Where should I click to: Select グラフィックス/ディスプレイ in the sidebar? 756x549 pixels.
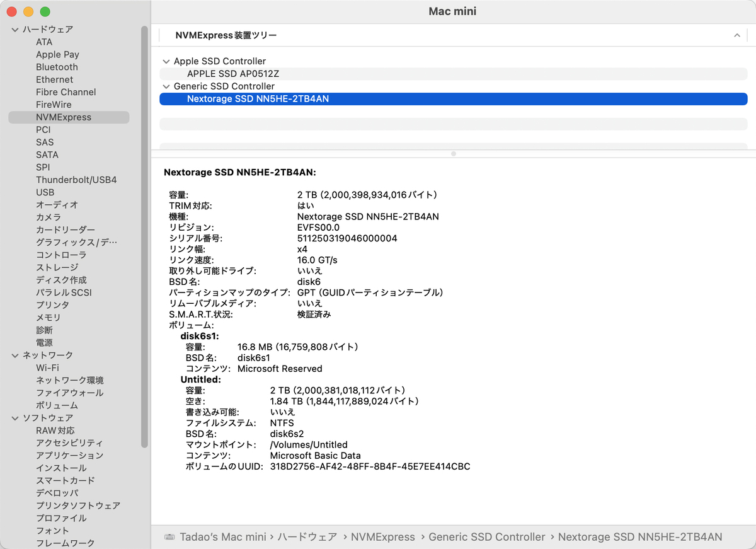[77, 243]
